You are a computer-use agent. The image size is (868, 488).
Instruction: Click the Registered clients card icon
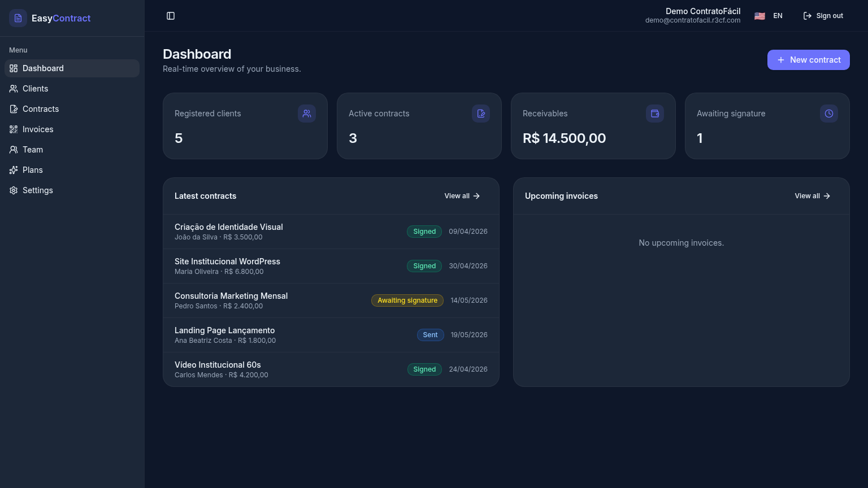(x=307, y=114)
